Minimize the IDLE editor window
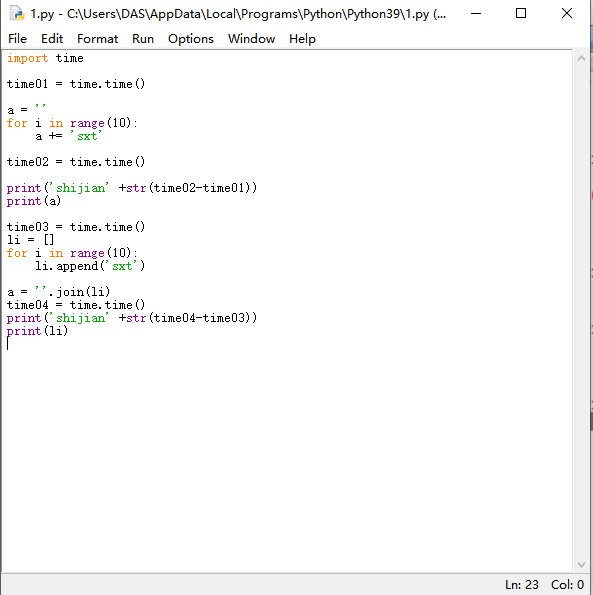The width and height of the screenshot is (593, 595). click(x=476, y=14)
